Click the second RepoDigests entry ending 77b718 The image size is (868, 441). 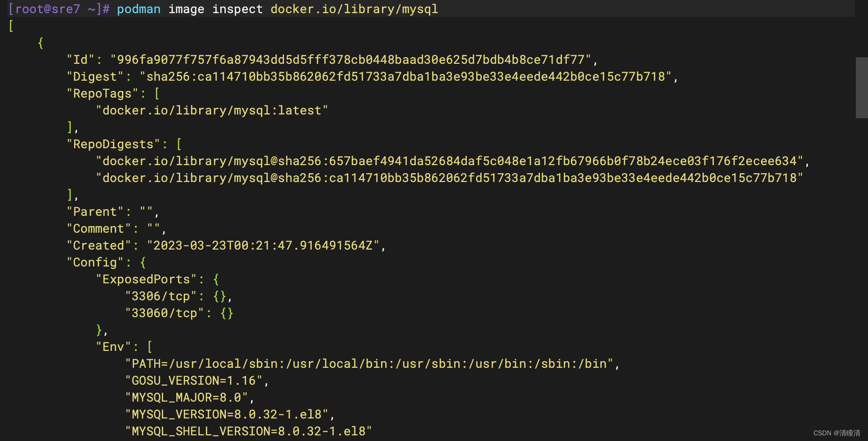(x=450, y=178)
